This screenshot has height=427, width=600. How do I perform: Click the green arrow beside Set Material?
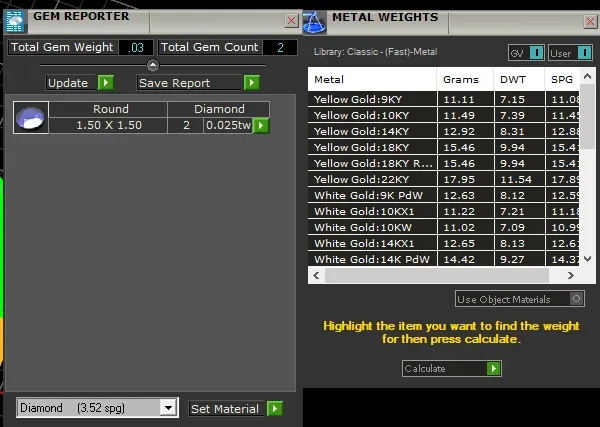[x=275, y=409]
